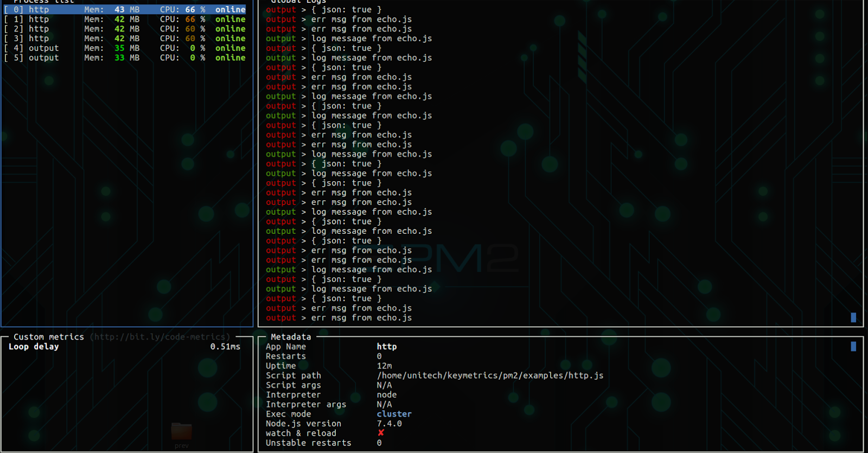Image resolution: width=868 pixels, height=453 pixels.
Task: Click the Metadata panel scrollbar indicator
Action: pos(853,346)
